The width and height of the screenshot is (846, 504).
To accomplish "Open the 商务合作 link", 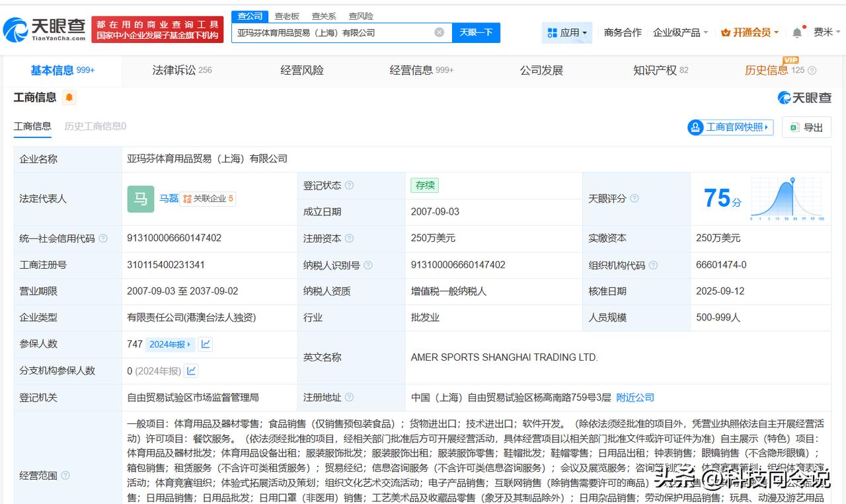I will 623,32.
